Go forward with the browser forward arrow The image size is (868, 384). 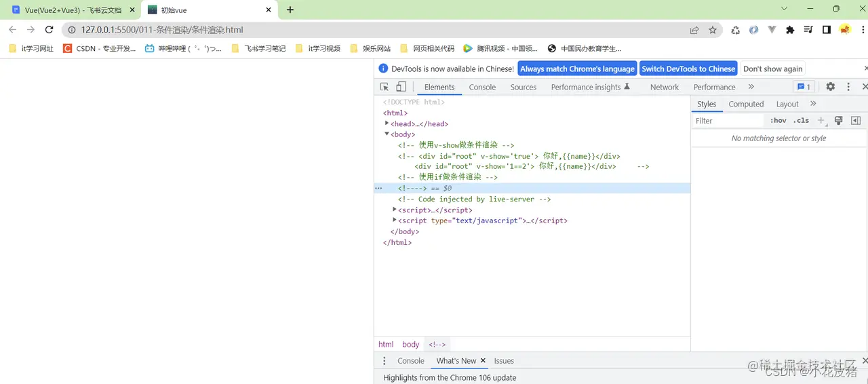tap(31, 30)
